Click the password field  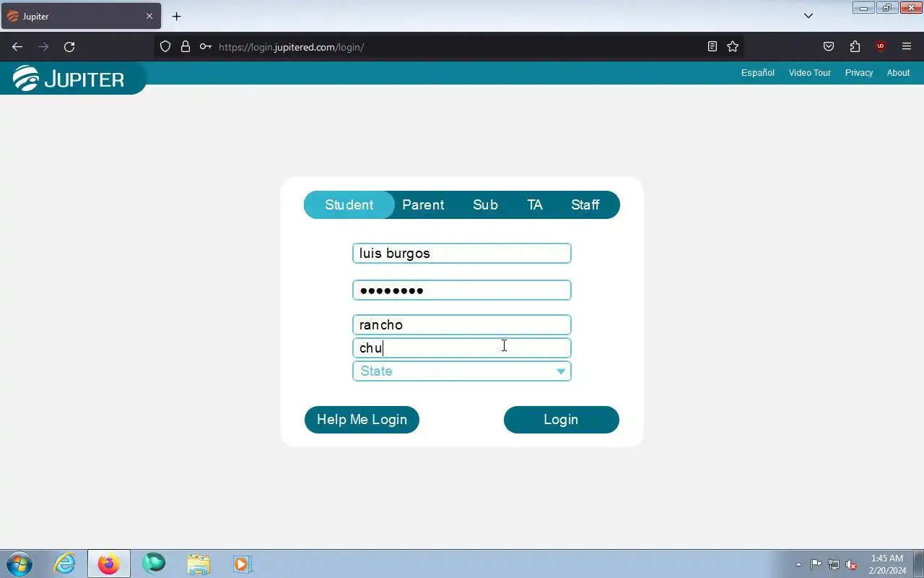pos(462,290)
